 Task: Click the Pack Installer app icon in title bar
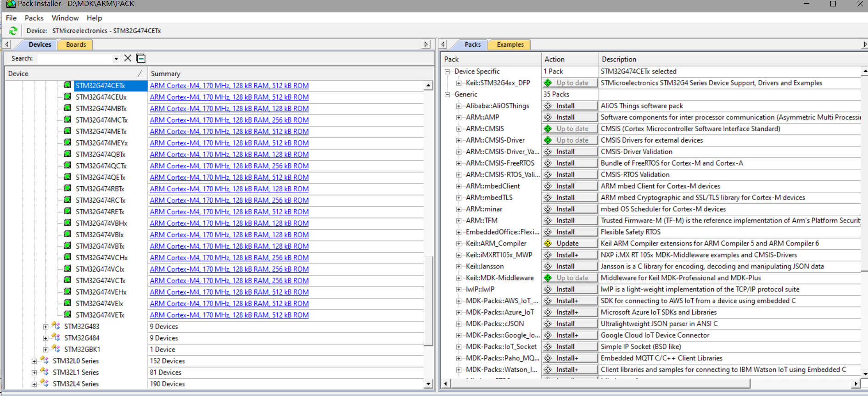click(11, 4)
